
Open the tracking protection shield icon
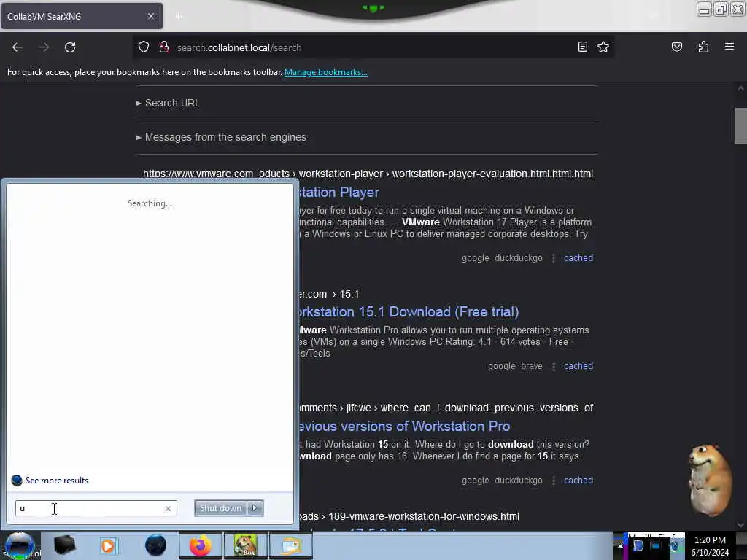(144, 47)
